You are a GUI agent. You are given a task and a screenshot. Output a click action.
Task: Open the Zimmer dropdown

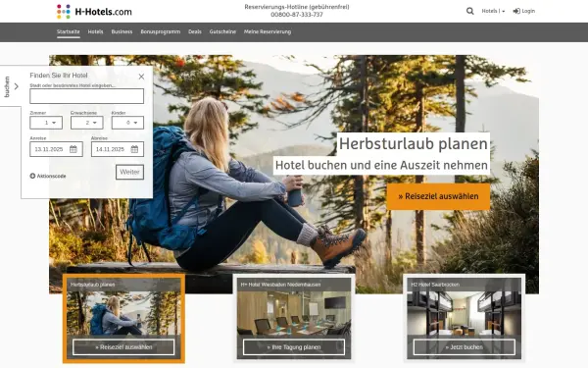pos(46,123)
